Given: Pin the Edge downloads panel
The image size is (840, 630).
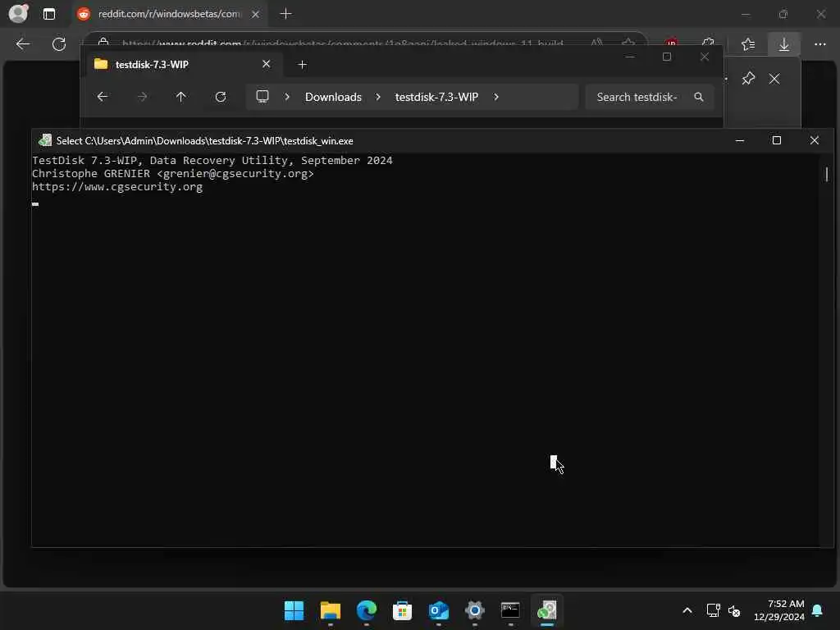Looking at the screenshot, I should click(x=748, y=79).
